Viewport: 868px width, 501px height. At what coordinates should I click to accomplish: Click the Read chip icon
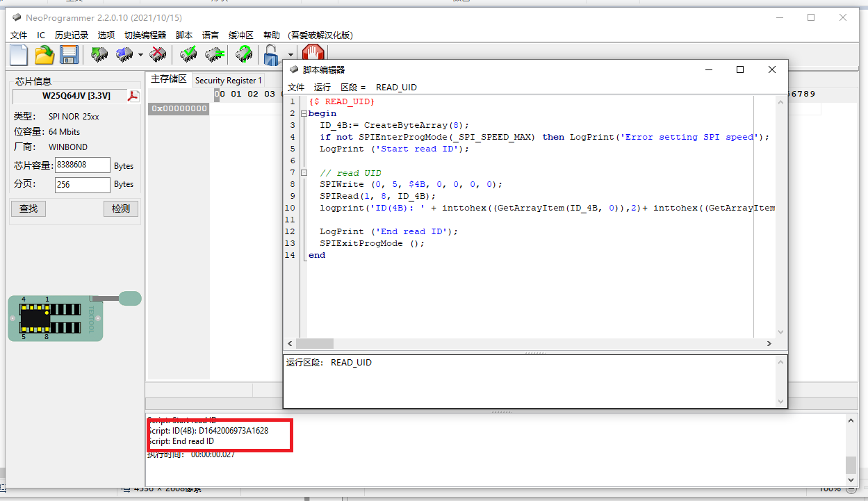click(x=99, y=54)
